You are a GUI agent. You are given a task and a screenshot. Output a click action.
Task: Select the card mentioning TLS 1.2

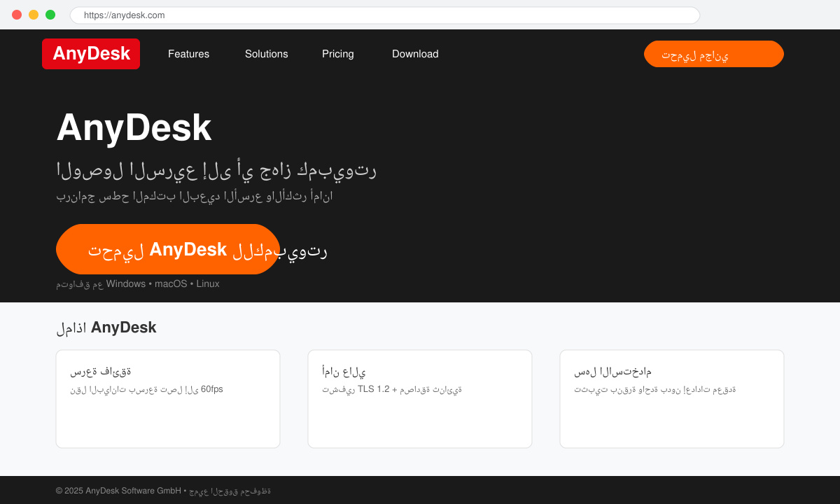(x=420, y=399)
